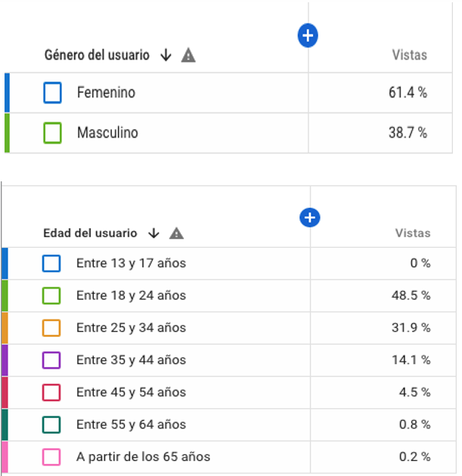
Task: Select the Entre 45 y 54 años checkbox
Action: (51, 392)
